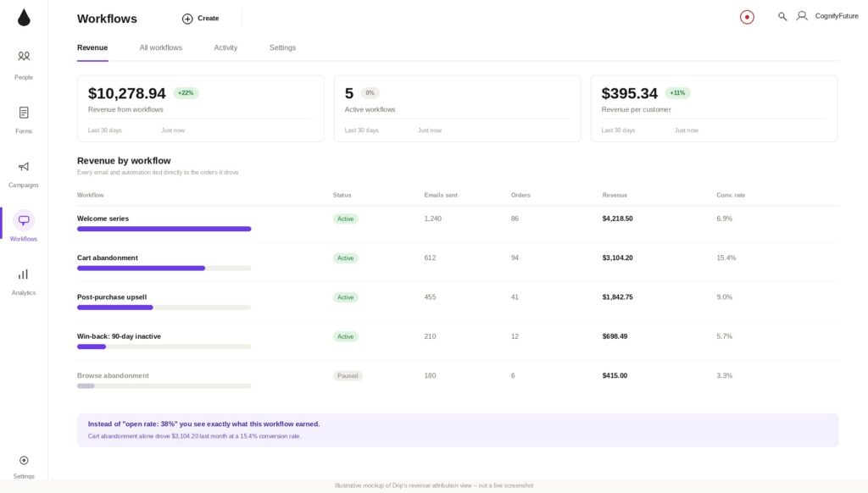Click the Post-purchase upsell revenue bar
The image size is (868, 493).
pyautogui.click(x=164, y=307)
